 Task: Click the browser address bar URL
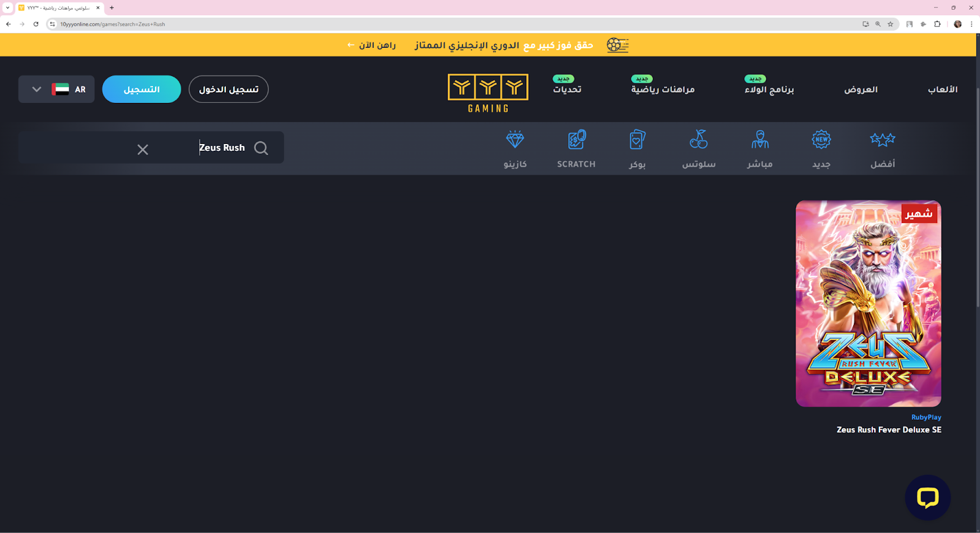(x=113, y=24)
